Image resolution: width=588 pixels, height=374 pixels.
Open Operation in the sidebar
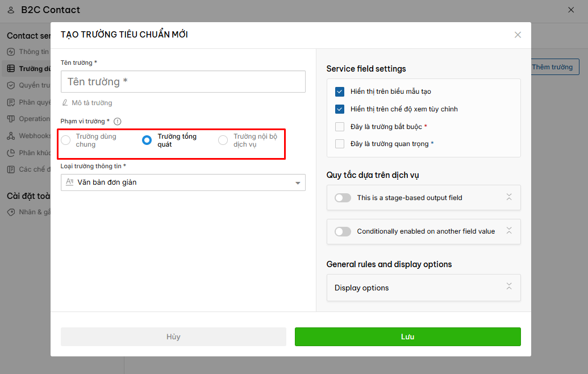(35, 119)
